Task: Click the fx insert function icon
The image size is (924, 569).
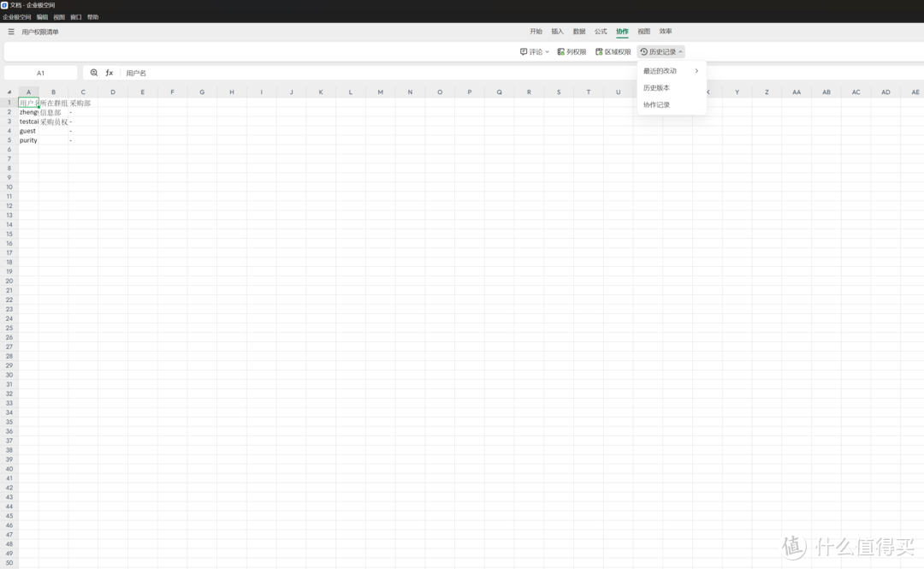Action: click(x=110, y=73)
